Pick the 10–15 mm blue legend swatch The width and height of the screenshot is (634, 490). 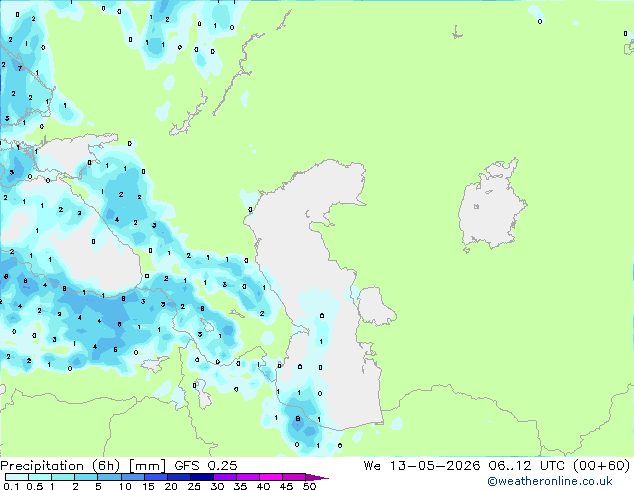coord(132,477)
